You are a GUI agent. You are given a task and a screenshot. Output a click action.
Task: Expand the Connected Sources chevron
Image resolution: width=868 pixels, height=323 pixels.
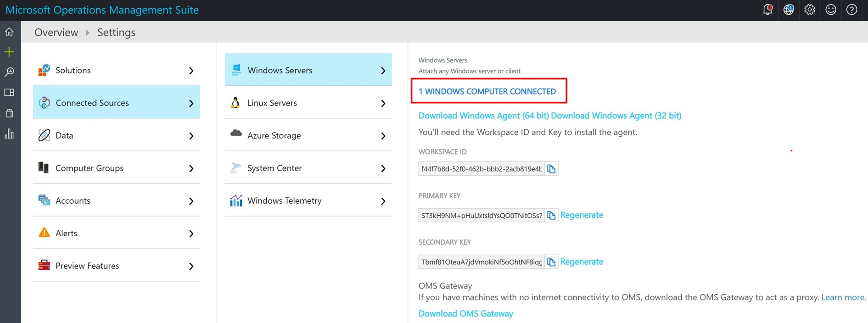[x=191, y=103]
